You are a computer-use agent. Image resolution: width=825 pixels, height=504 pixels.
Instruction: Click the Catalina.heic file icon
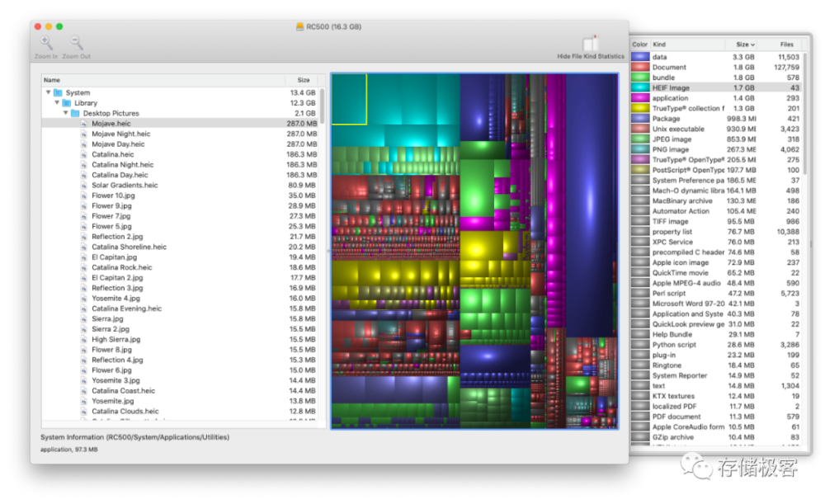(x=83, y=154)
